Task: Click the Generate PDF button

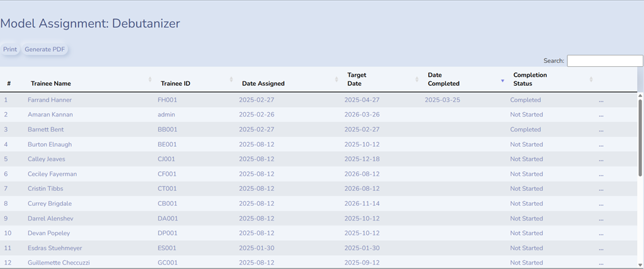Action: pos(45,49)
